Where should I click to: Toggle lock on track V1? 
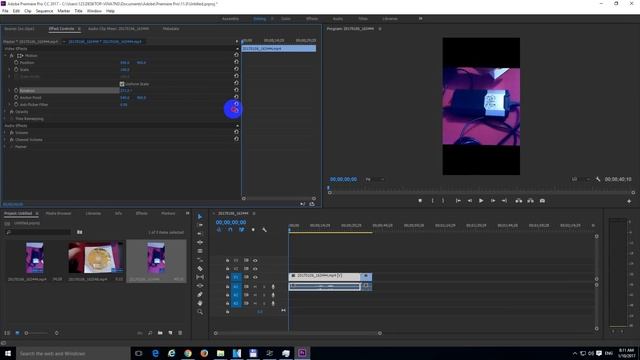click(227, 277)
